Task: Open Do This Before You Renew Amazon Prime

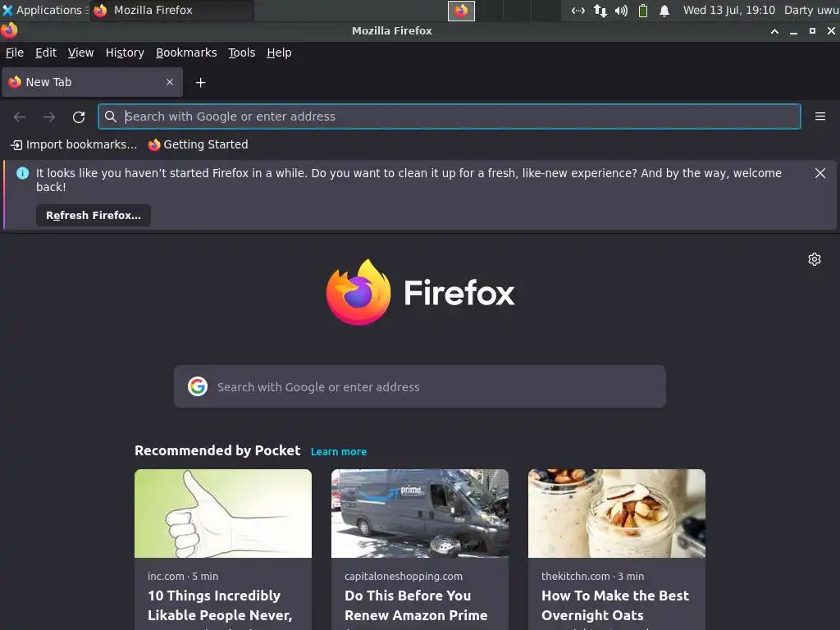Action: [416, 605]
